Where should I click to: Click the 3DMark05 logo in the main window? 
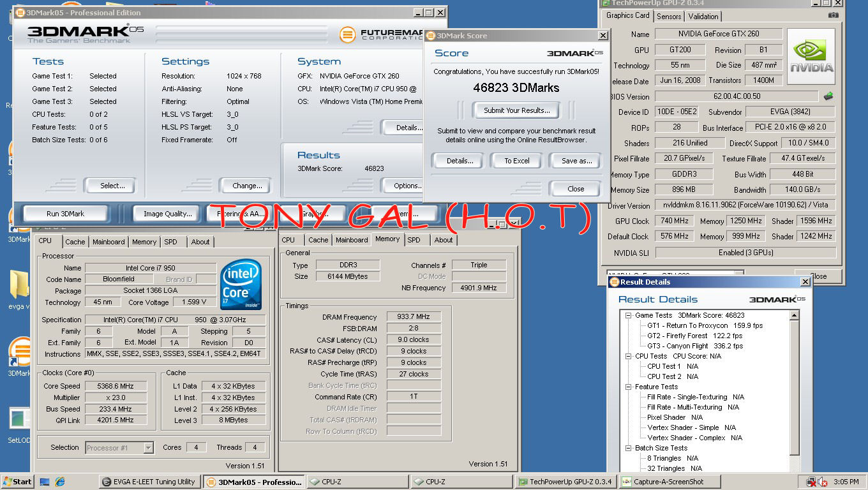point(86,34)
